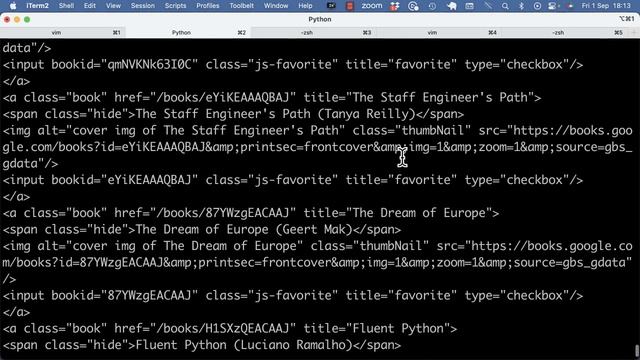Switch to the -zsh tab (⌘3)
This screenshot has height=360, width=640.
(x=313, y=32)
